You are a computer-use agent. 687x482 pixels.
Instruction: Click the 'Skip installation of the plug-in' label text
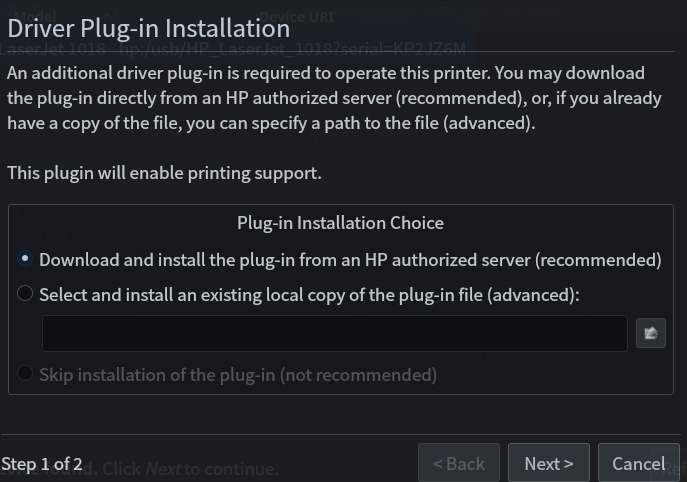(x=238, y=375)
